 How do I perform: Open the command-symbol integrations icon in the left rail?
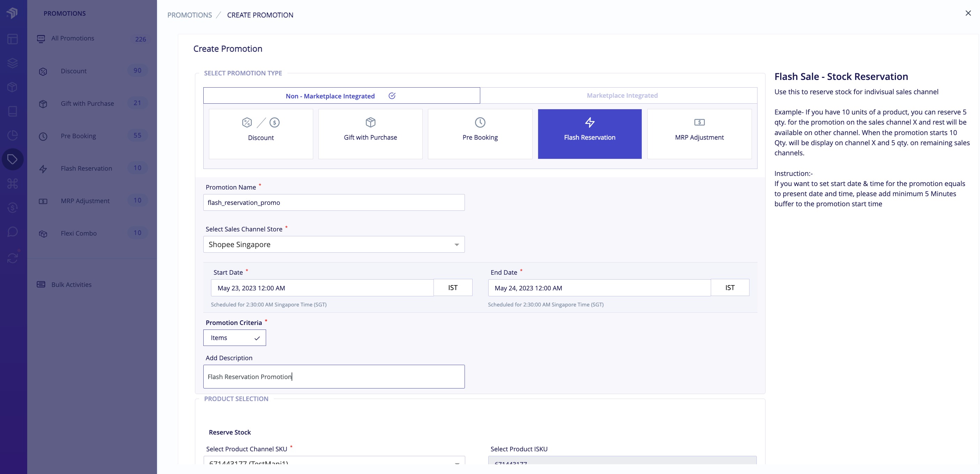click(13, 184)
